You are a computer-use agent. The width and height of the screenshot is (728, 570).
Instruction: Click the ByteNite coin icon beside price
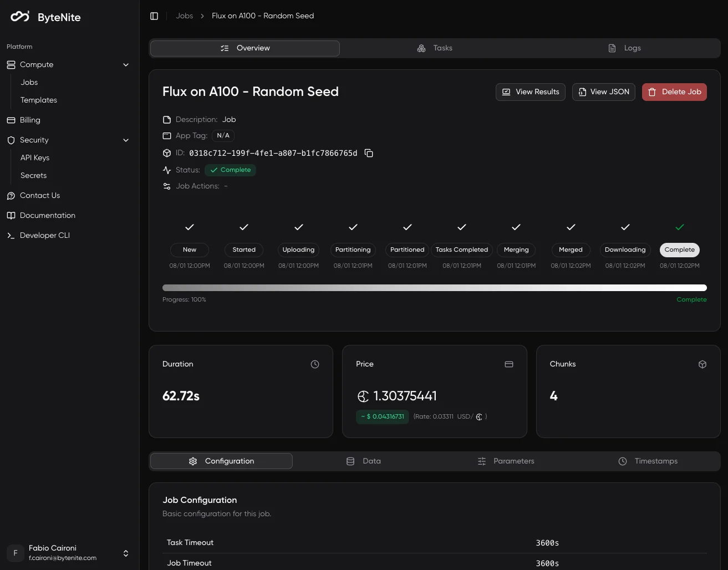[x=363, y=396]
